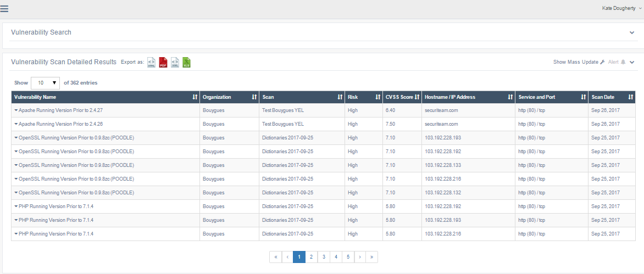Go to page 3 of results

coord(324,257)
